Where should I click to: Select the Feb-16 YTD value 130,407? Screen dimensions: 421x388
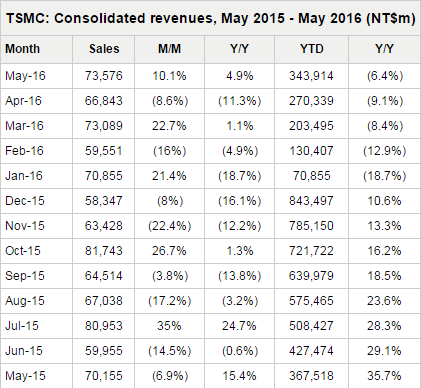(x=311, y=151)
